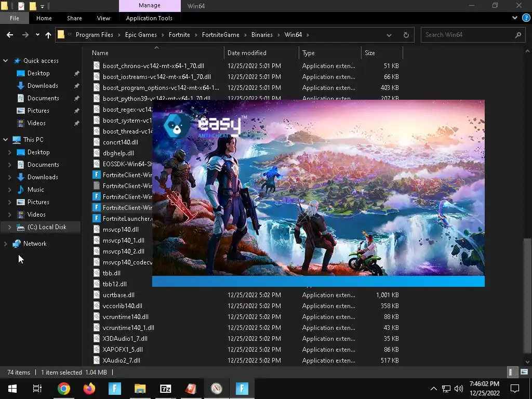Open Task View on the taskbar

37,389
